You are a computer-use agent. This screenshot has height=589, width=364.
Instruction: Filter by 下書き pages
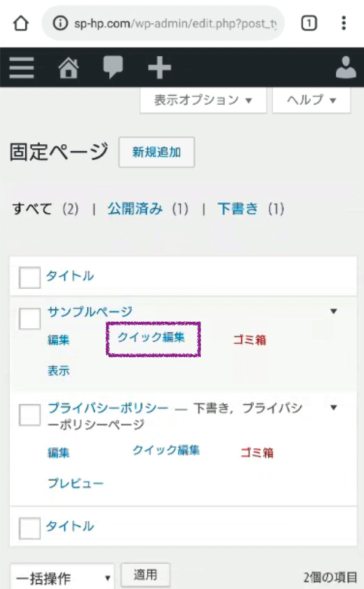237,209
